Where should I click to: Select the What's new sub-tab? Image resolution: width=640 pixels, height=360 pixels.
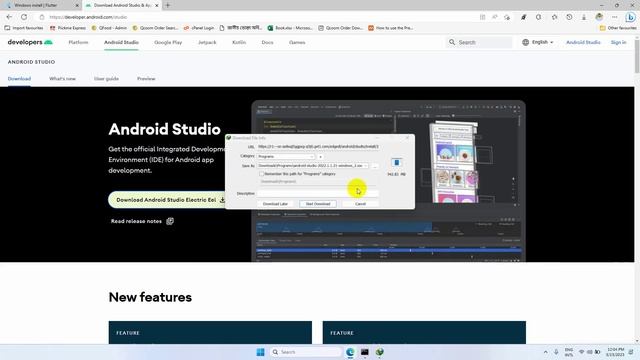coord(62,78)
